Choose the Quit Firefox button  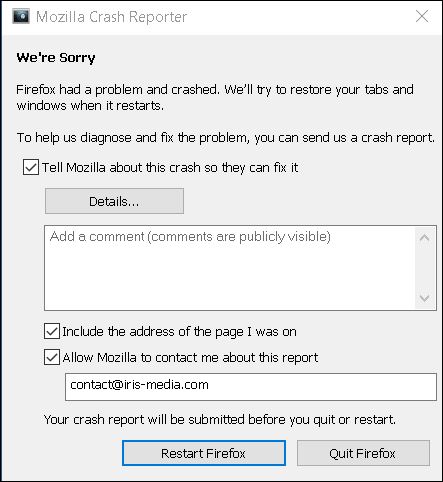coord(363,453)
